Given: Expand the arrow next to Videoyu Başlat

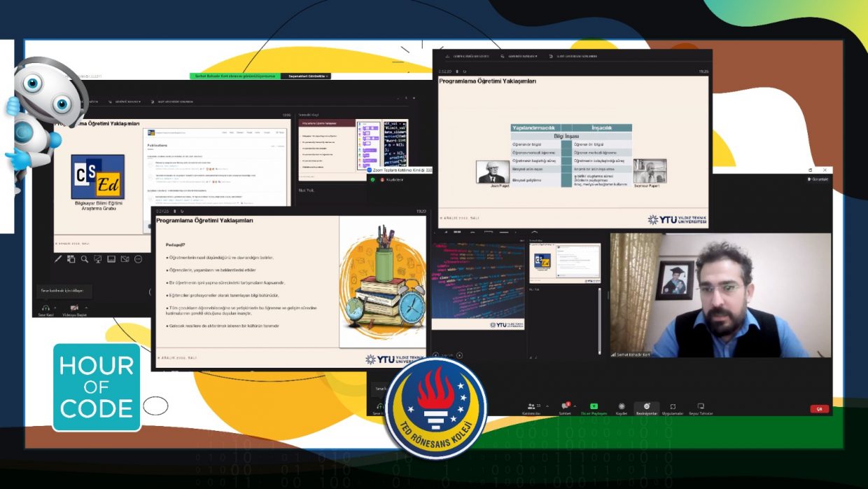Looking at the screenshot, I should (87, 307).
